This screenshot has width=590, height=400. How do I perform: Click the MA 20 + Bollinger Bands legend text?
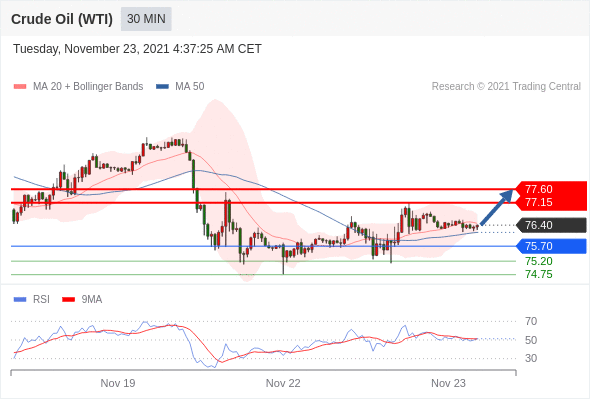88,87
